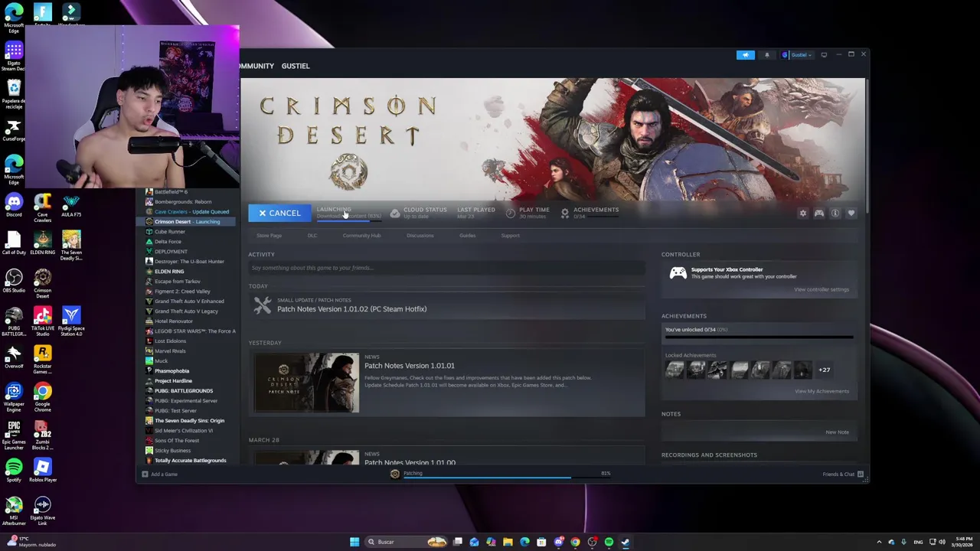Open Steam notifications bell icon

pyautogui.click(x=766, y=55)
